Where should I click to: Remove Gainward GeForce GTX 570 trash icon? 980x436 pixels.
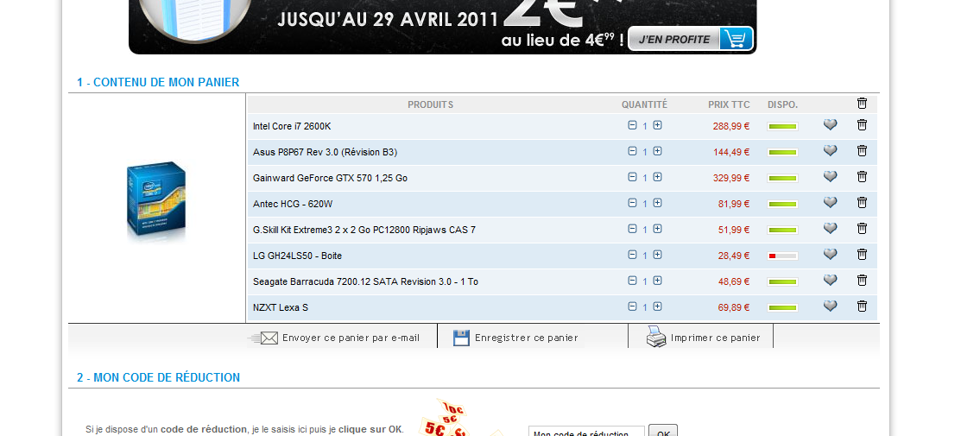click(x=862, y=177)
